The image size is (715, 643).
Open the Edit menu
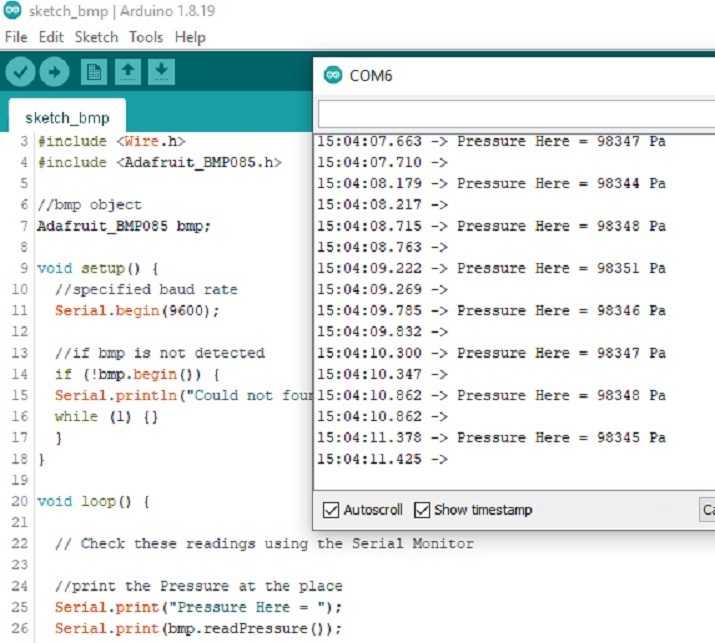51,37
